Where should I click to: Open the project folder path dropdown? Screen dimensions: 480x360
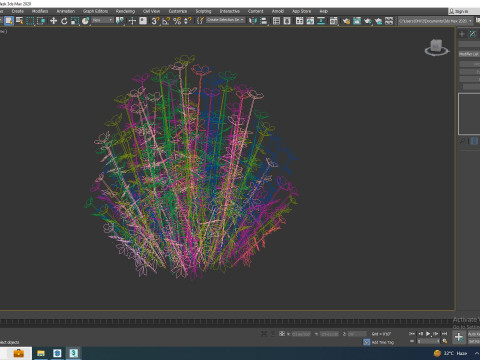pos(436,21)
